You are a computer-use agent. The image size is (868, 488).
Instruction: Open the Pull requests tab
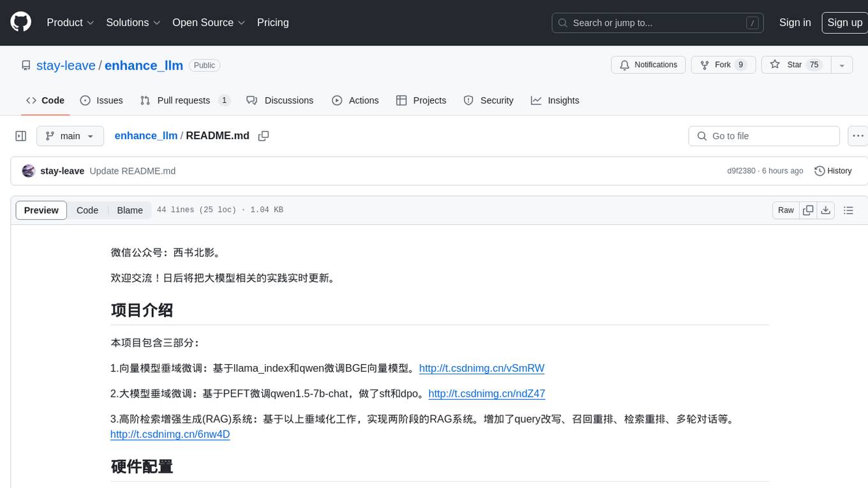click(x=185, y=100)
